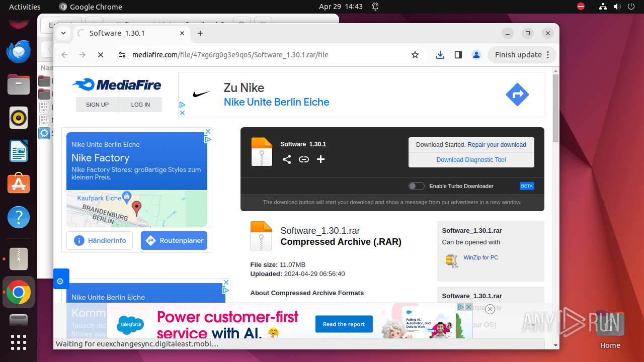Image resolution: width=644 pixels, height=362 pixels.
Task: Open the Chrome three-dot menu
Action: pos(548,55)
